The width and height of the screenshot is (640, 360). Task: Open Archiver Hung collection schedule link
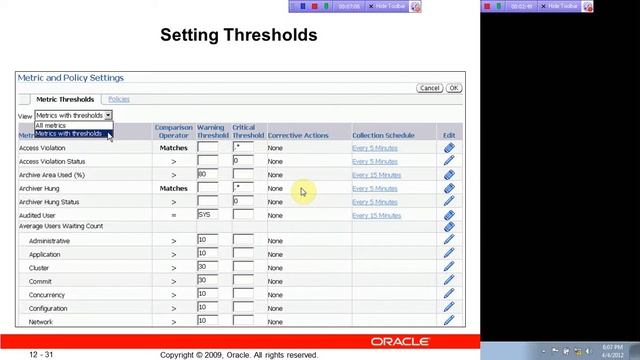click(x=375, y=189)
